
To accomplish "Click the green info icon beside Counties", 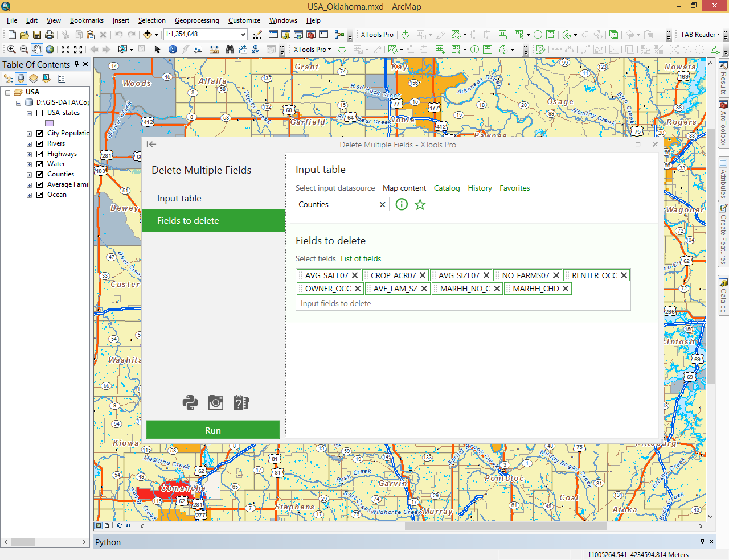I will coord(402,204).
